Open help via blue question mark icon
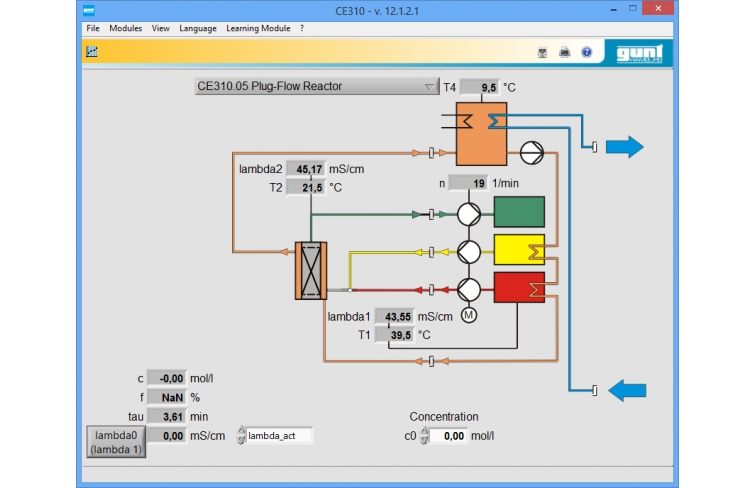Screen dimensions: 755x488 tap(586, 52)
